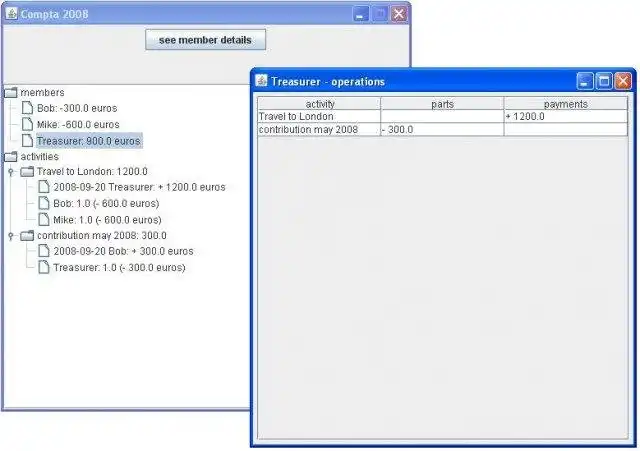640x451 pixels.
Task: Click the 'Travel to London' table cell
Action: [x=319, y=116]
